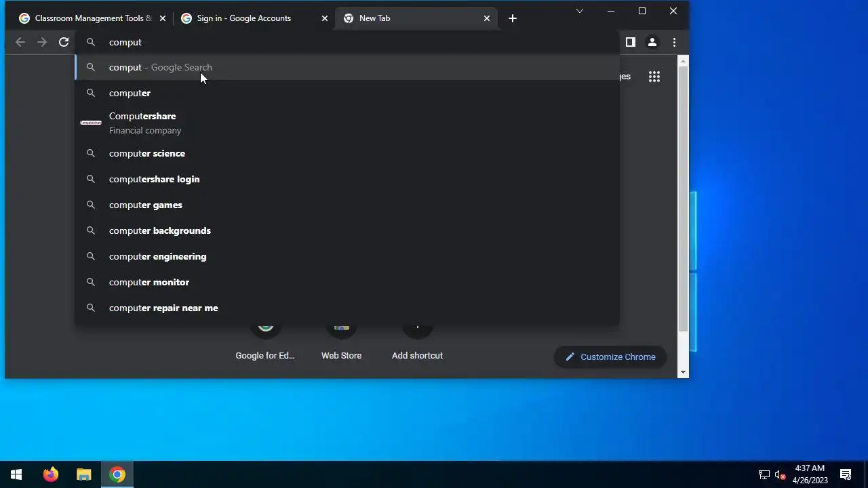Switch to the New Tab tab
This screenshot has width=868, height=488.
tap(416, 18)
